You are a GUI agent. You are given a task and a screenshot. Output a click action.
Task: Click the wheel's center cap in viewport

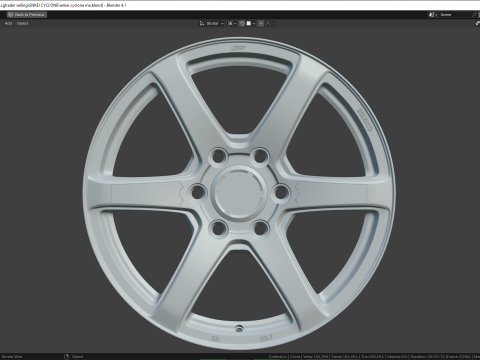coord(239,193)
